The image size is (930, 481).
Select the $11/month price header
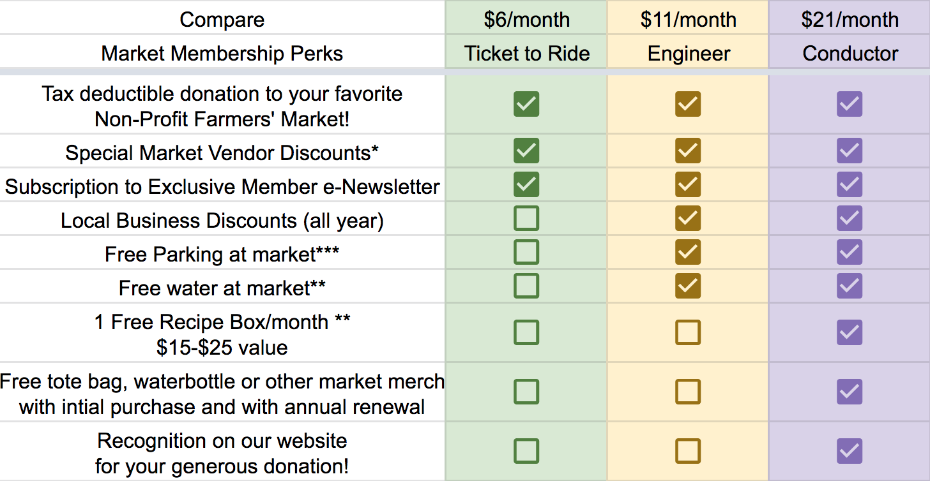click(x=688, y=19)
